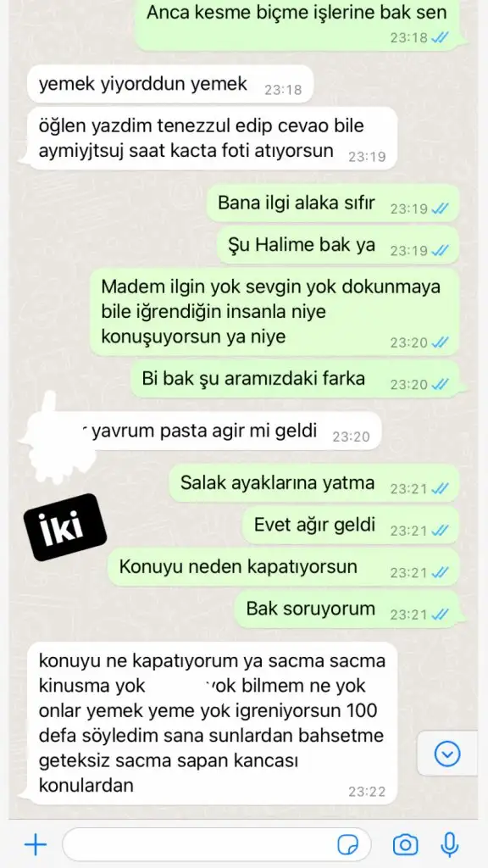
Task: Select the "Salak ayaklarına yatma" bubble
Action: [313, 483]
